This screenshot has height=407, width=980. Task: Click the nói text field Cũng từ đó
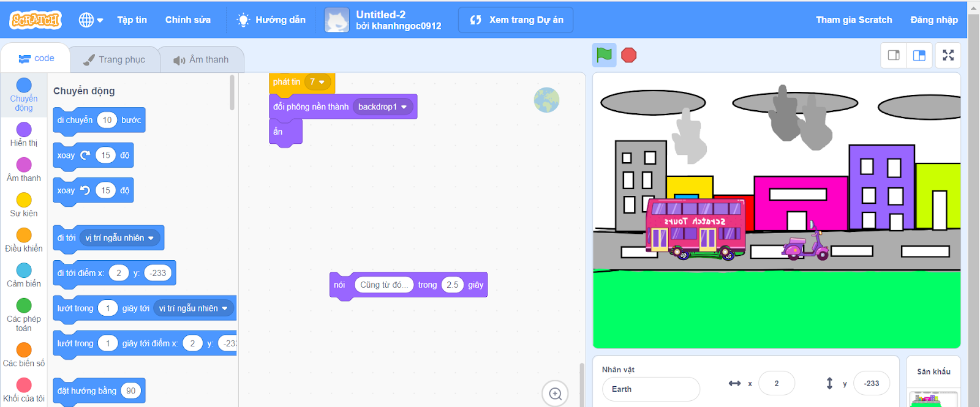[383, 285]
